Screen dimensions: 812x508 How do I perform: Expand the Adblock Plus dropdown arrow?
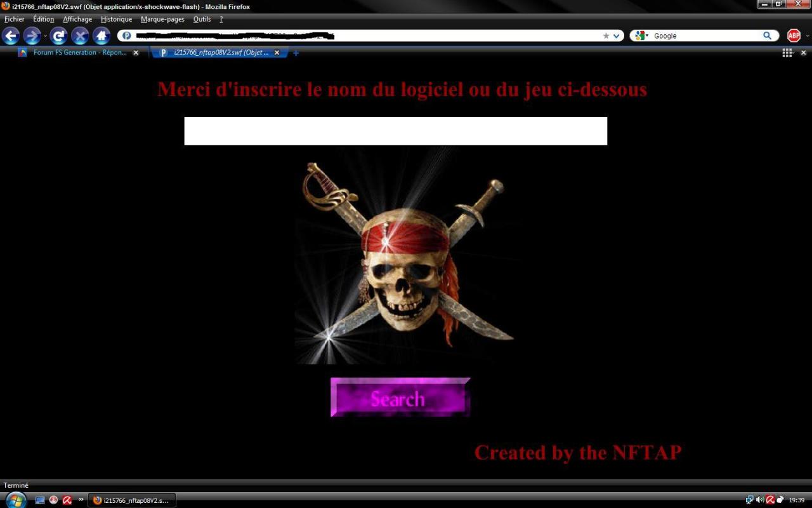click(807, 36)
